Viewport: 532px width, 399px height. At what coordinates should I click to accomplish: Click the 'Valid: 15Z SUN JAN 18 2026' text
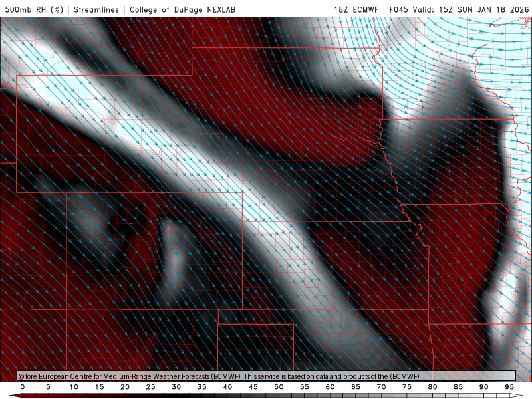click(471, 9)
